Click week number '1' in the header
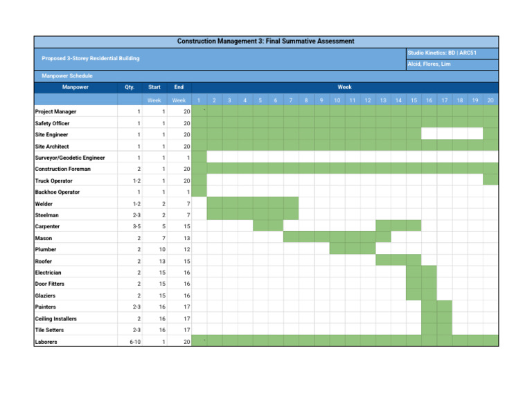The width and height of the screenshot is (532, 411). pos(199,100)
